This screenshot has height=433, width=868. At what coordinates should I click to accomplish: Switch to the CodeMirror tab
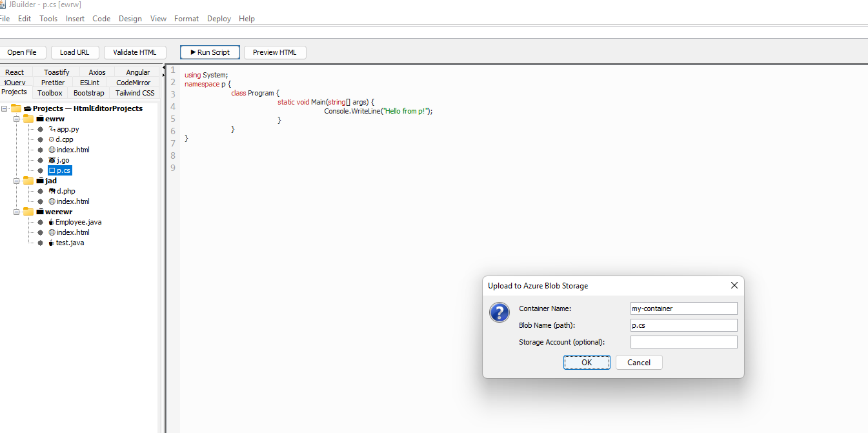(134, 83)
